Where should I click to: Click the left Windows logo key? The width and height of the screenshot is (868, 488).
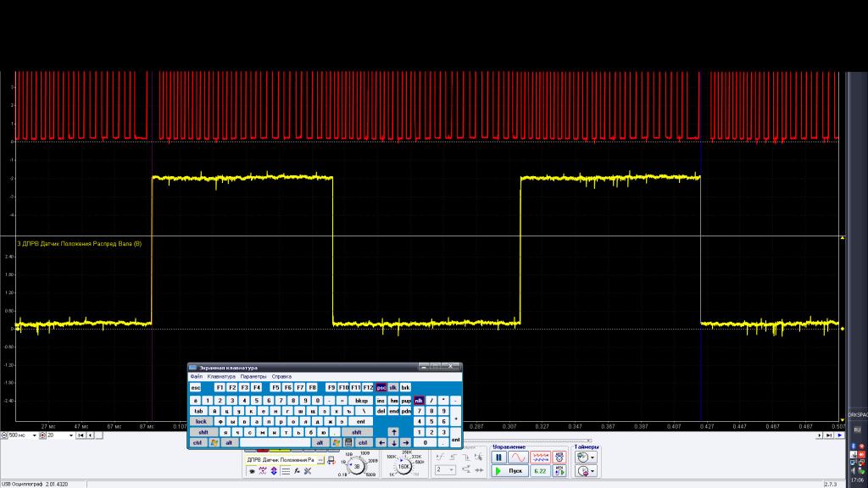pos(214,442)
